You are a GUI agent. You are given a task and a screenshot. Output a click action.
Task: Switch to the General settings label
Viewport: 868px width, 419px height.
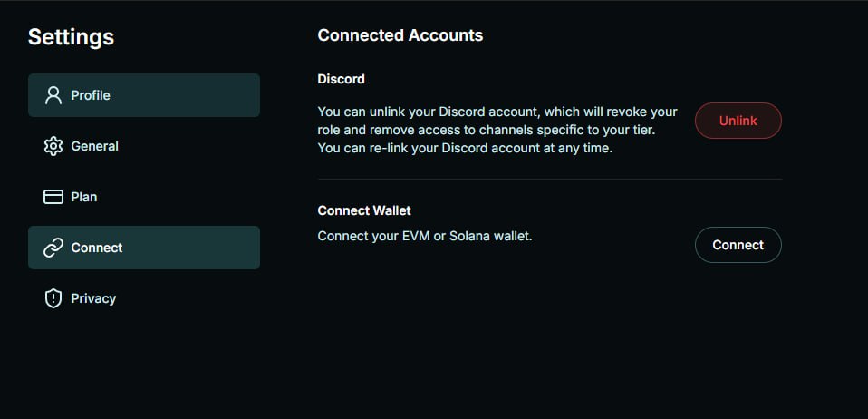coord(94,146)
